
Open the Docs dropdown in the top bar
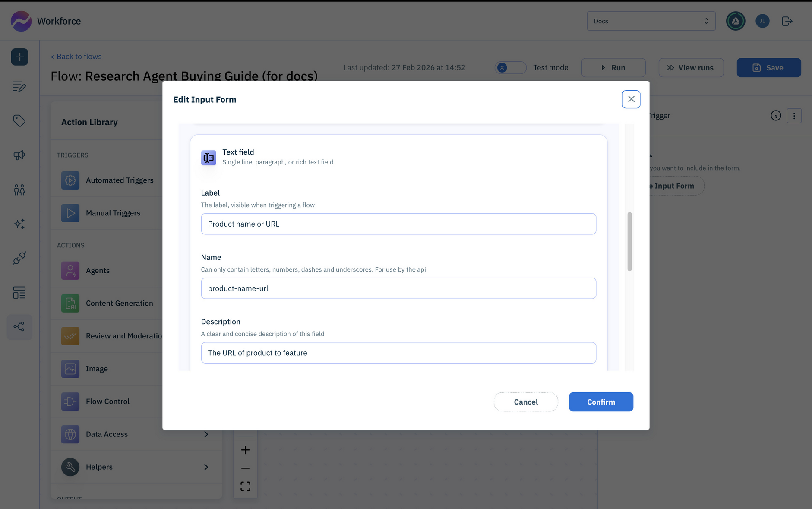click(651, 21)
